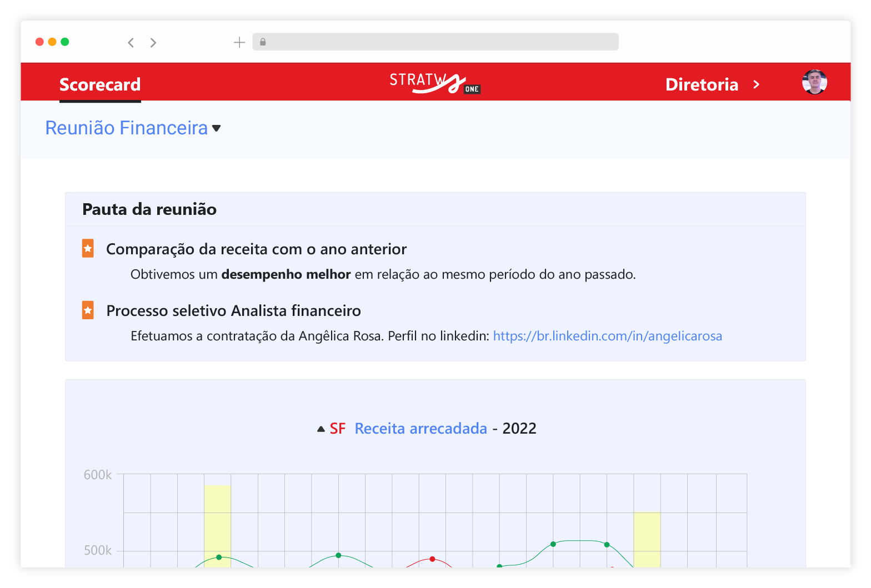Open the Receita arrecadada indicator link
This screenshot has height=588, width=871.
(x=421, y=429)
